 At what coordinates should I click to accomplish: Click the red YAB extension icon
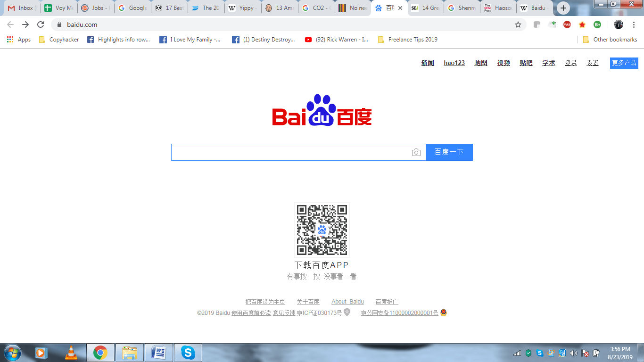pos(567,25)
